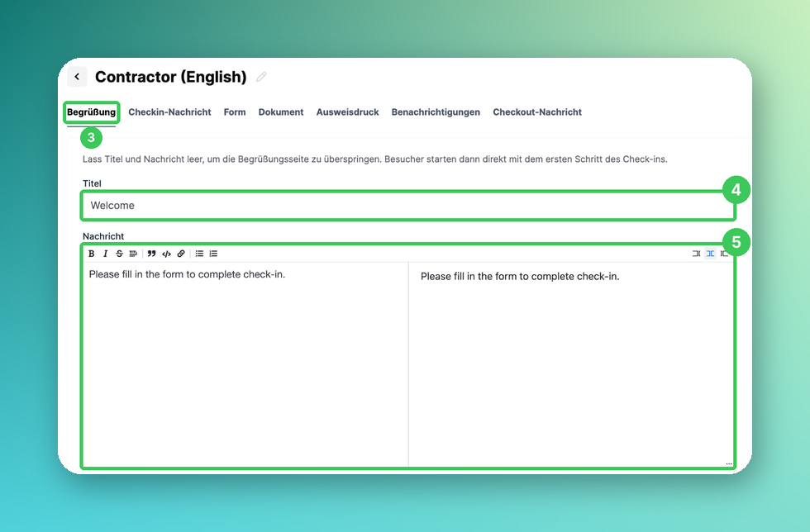Place the cursor in the Nachricht editing pane

click(246, 363)
